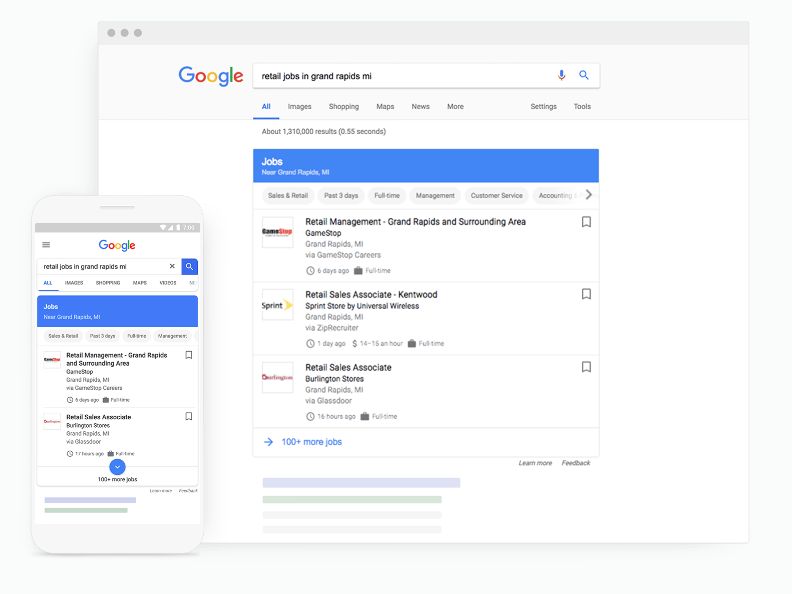Click the 100+ more jobs link on desktop
The height and width of the screenshot is (594, 792).
[311, 442]
